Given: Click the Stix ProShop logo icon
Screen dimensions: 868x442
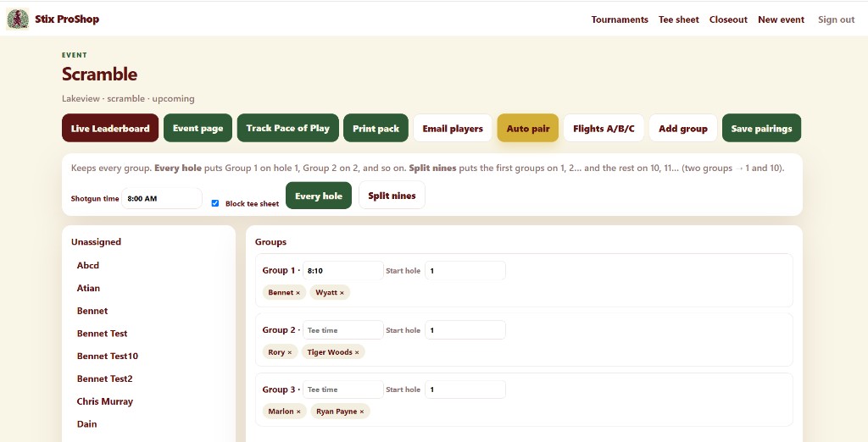Looking at the screenshot, I should [x=18, y=19].
